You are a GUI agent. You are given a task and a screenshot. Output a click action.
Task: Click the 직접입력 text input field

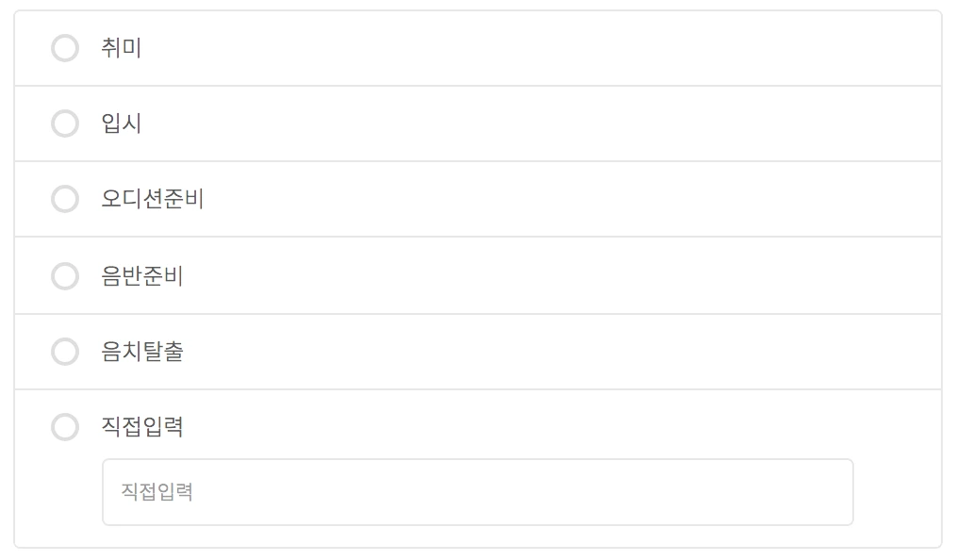click(476, 491)
